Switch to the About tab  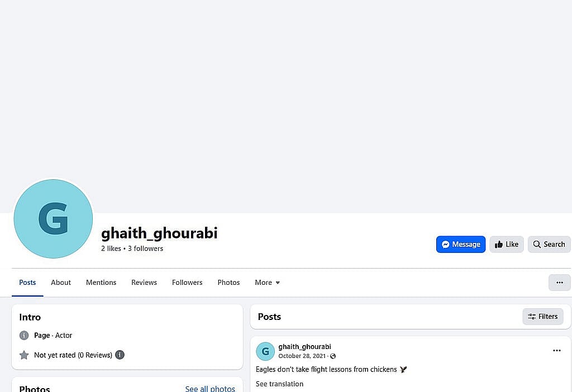61,283
